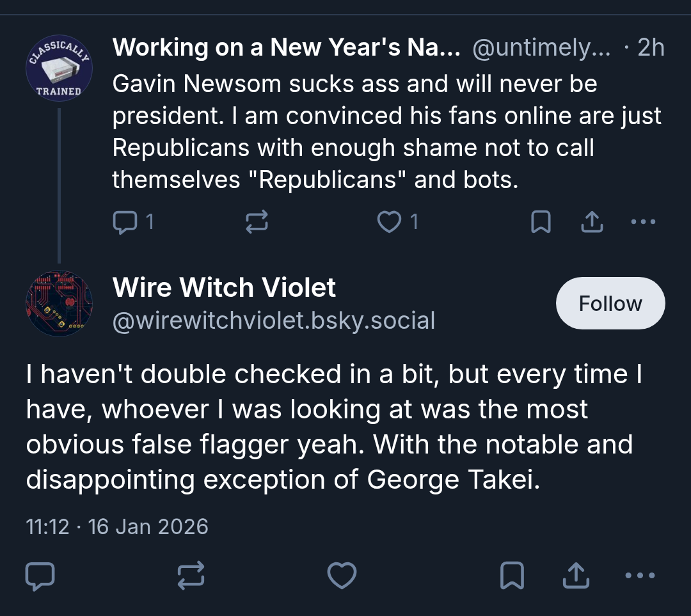
Task: Reply to the Gavin Newsom post
Action: [x=133, y=221]
